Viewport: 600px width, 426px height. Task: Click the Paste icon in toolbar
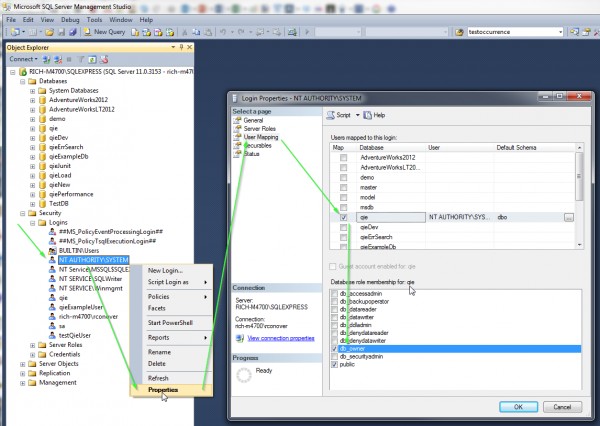208,32
